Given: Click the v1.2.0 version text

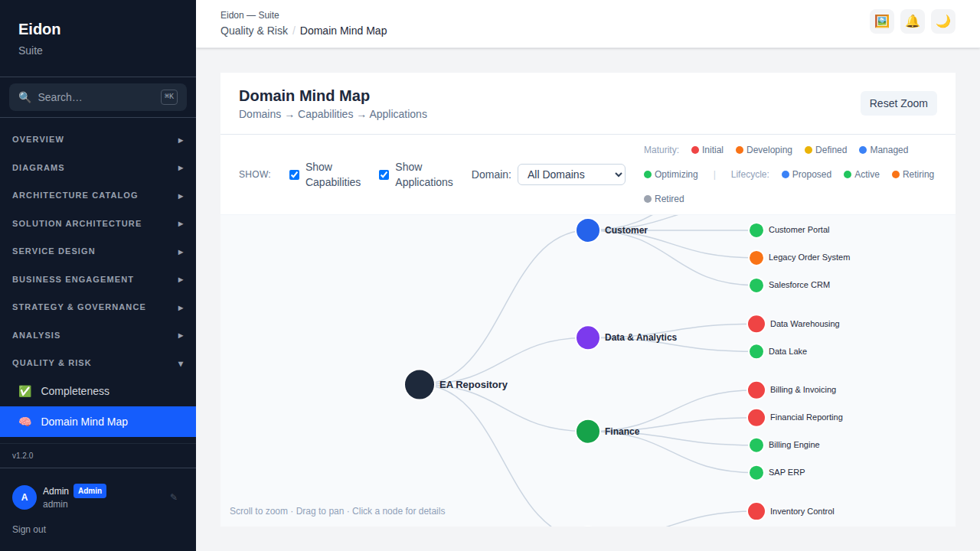Looking at the screenshot, I should point(23,455).
